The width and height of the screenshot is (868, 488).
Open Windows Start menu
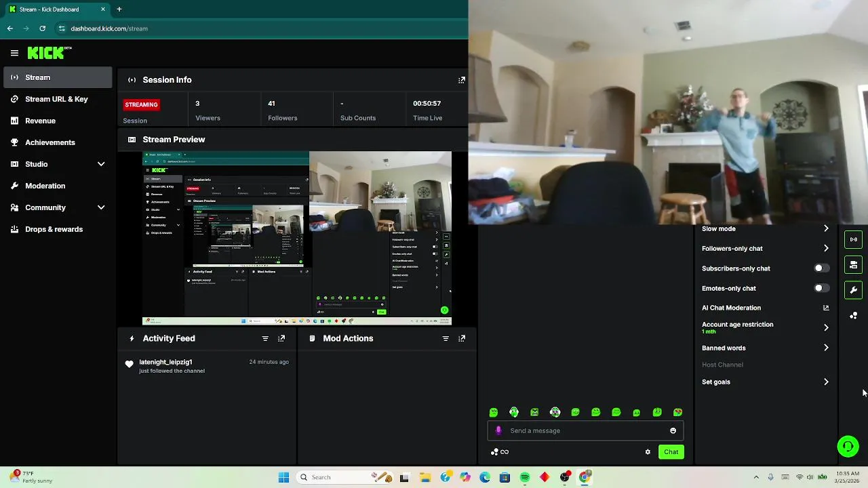283,477
